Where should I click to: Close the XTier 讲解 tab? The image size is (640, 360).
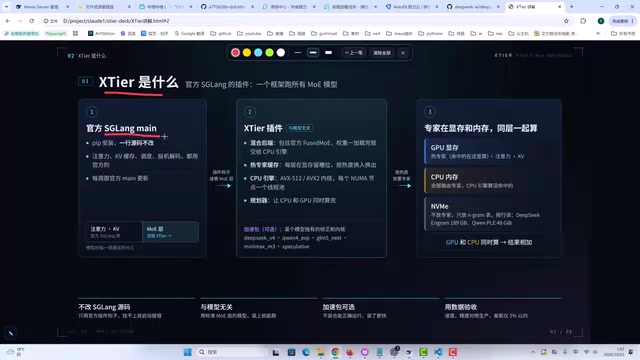point(560,7)
